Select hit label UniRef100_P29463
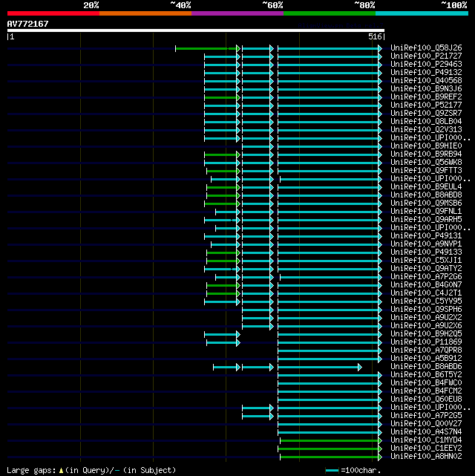The height and width of the screenshot is (476, 475). [426, 65]
